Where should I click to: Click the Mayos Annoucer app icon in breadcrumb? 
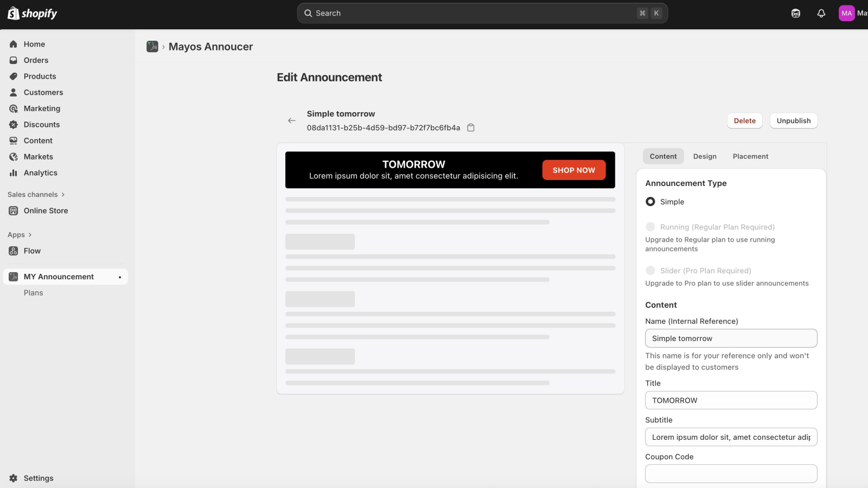pyautogui.click(x=152, y=47)
